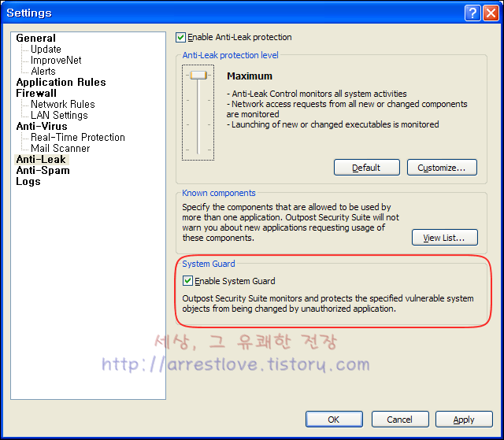The height and width of the screenshot is (440, 504).
Task: Open the Update settings page
Action: 46,49
